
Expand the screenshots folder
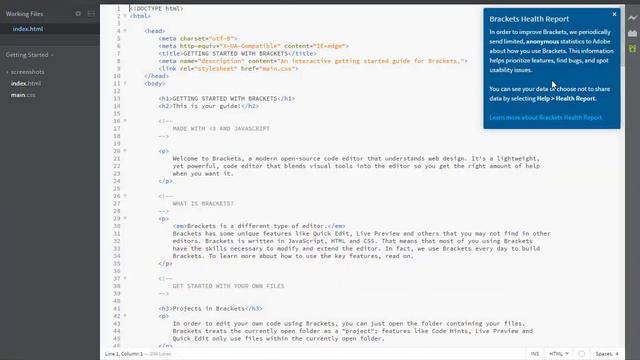coord(25,72)
